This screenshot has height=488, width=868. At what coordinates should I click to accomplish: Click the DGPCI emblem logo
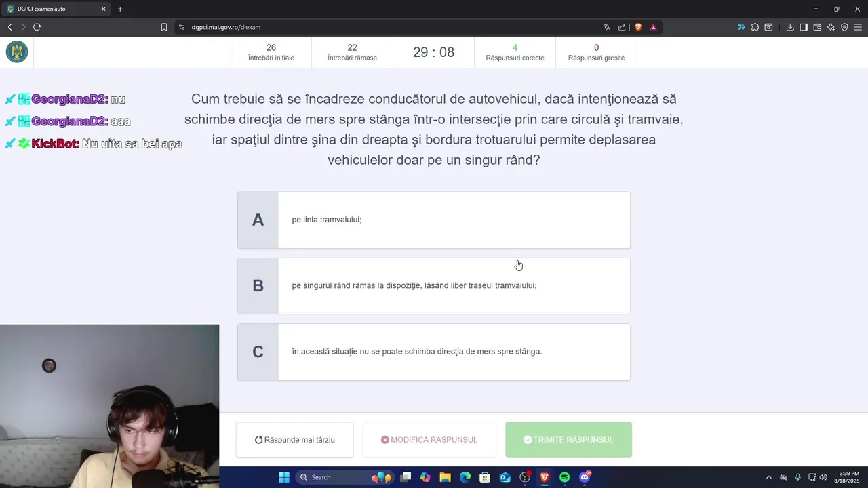17,52
